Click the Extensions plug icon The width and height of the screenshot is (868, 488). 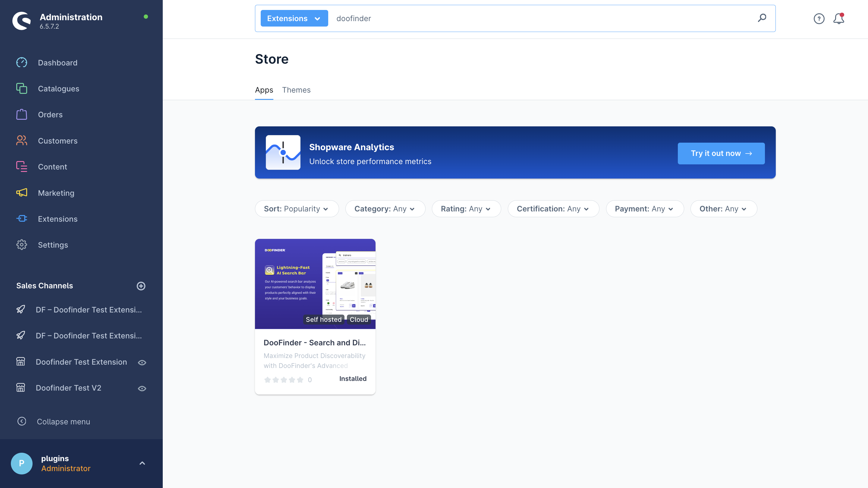tap(22, 219)
